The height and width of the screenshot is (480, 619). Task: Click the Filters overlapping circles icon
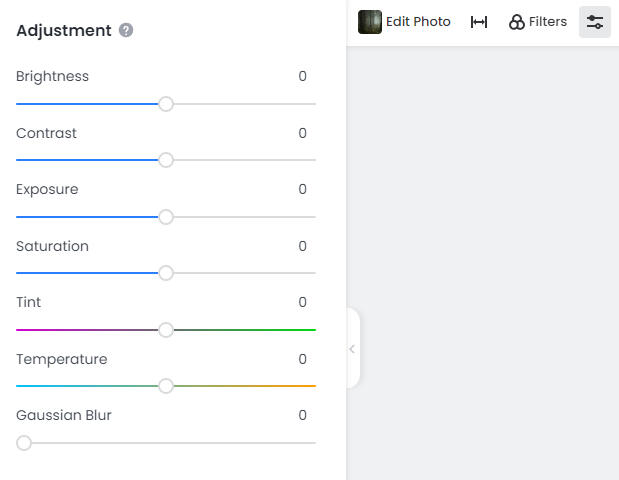(x=517, y=22)
